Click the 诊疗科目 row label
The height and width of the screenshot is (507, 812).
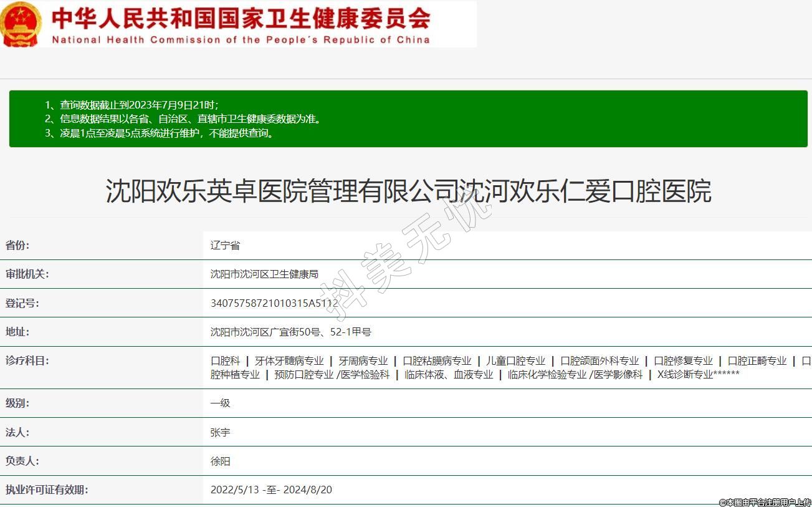[27, 361]
